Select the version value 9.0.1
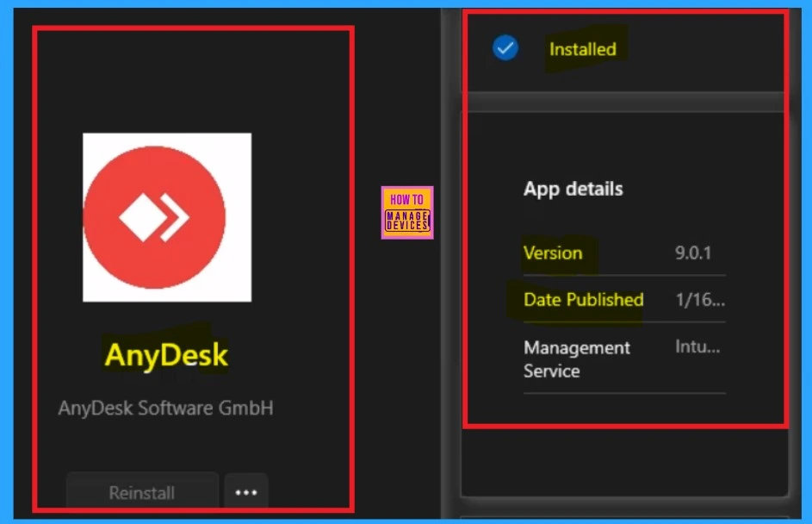The height and width of the screenshot is (524, 812). point(693,253)
